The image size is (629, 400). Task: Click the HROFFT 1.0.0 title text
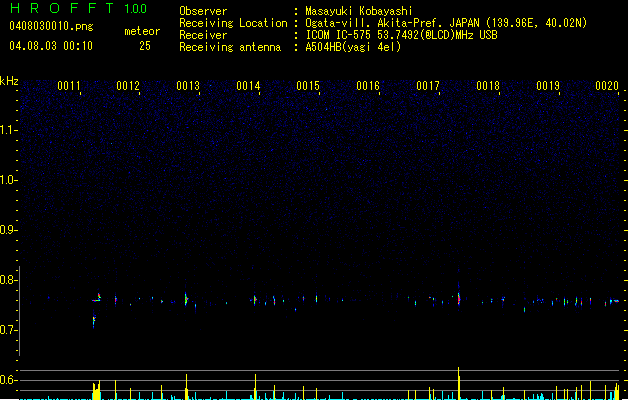point(79,8)
